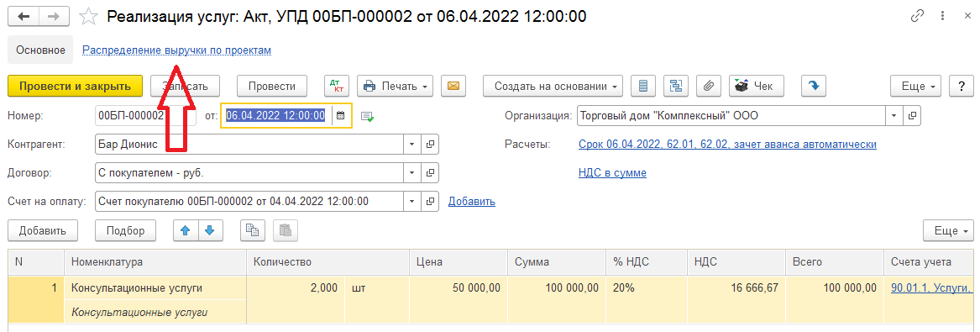Click Провести и закрыть button
This screenshot has height=332, width=980.
click(76, 87)
